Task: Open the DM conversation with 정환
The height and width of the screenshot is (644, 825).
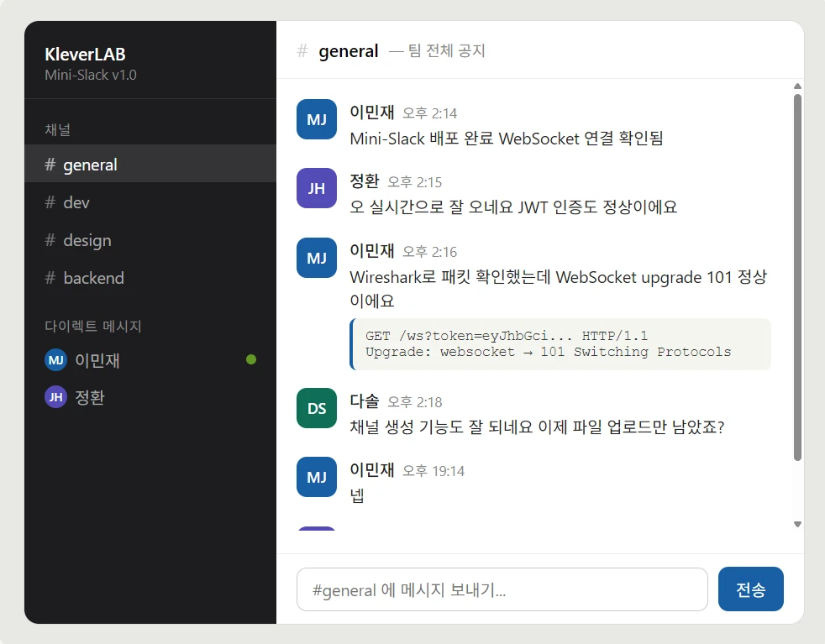Action: [x=86, y=396]
